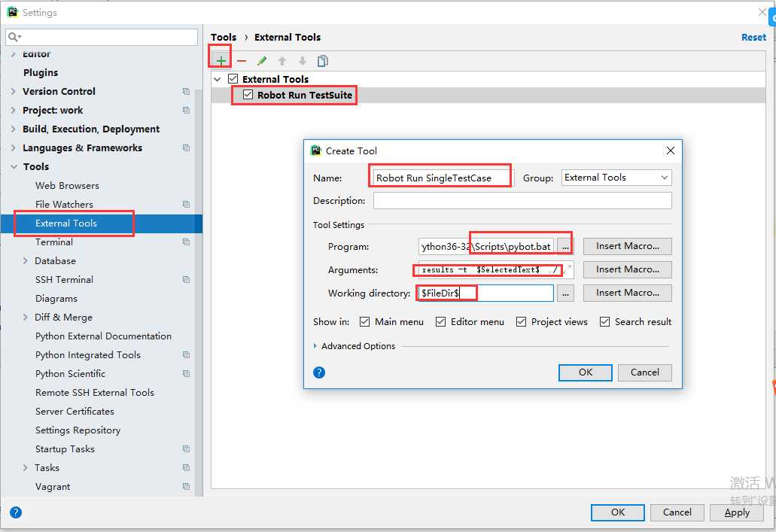Viewport: 776px width, 532px height.
Task: Expand the Arguments field editor icon
Action: [568, 269]
